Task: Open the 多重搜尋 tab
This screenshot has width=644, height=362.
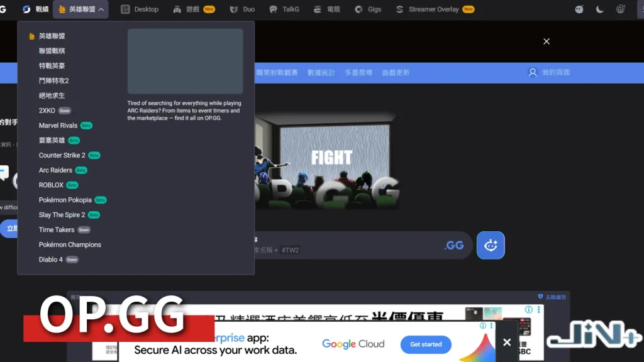Action: point(358,73)
